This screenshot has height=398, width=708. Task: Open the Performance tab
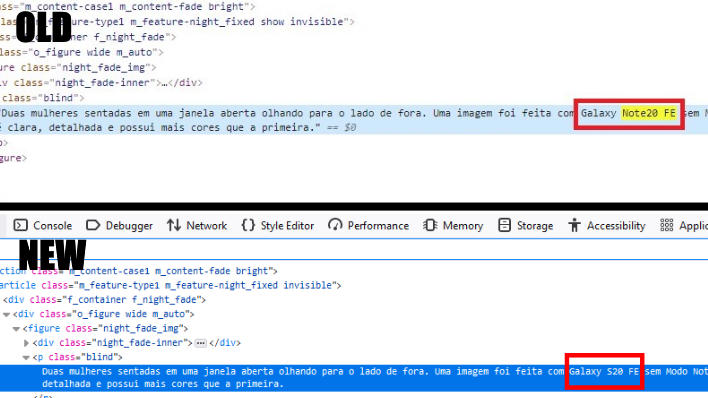(368, 225)
